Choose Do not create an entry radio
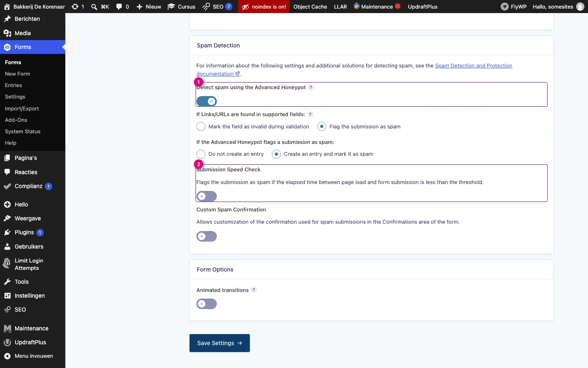The width and height of the screenshot is (588, 368). pos(201,154)
